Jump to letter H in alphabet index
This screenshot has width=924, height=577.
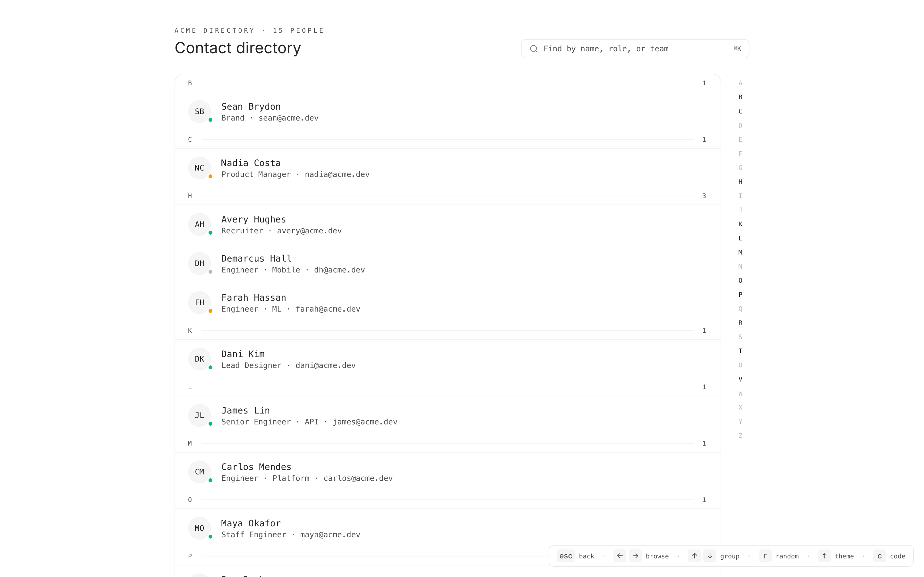(740, 182)
